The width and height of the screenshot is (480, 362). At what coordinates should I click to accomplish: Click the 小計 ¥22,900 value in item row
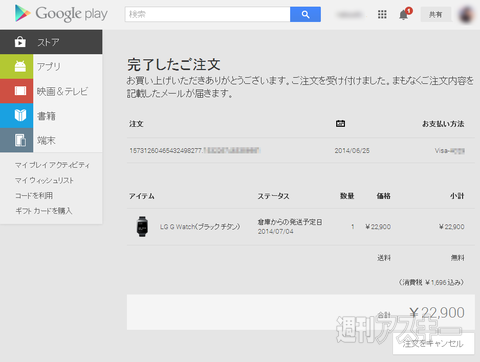452,227
